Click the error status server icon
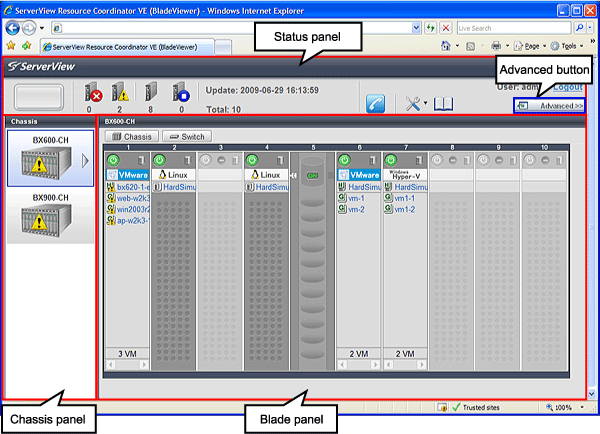The width and height of the screenshot is (600, 434). click(x=93, y=92)
